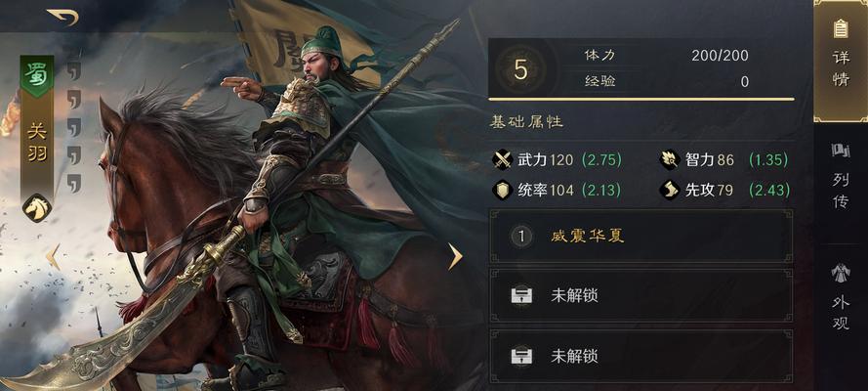
Task: Tap the gold experience progress bar
Action: 641,99
